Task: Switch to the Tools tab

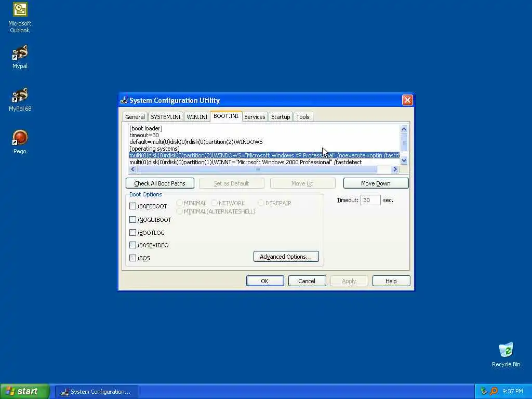Action: 303,117
